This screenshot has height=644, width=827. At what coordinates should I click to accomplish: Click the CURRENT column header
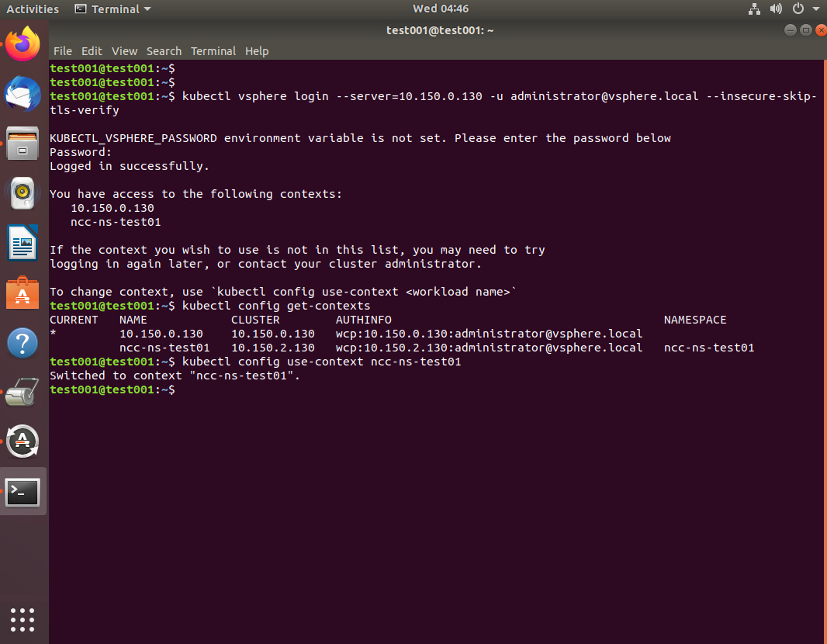pos(74,320)
